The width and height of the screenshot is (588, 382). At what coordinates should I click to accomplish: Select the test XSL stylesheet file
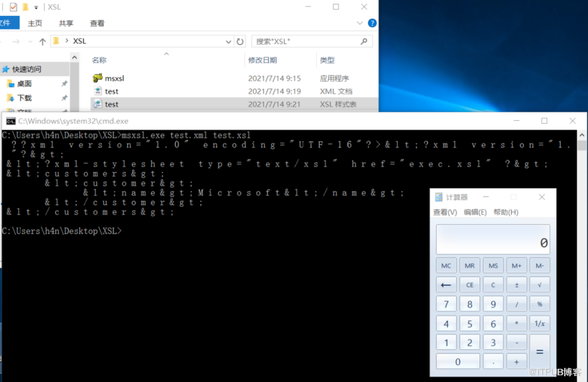[x=112, y=104]
